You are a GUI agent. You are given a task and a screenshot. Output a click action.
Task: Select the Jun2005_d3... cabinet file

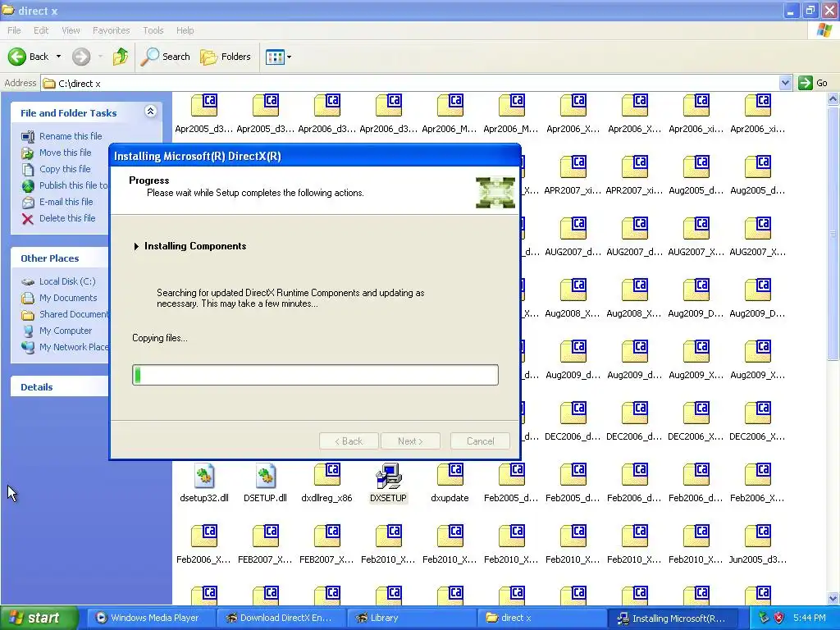757,537
